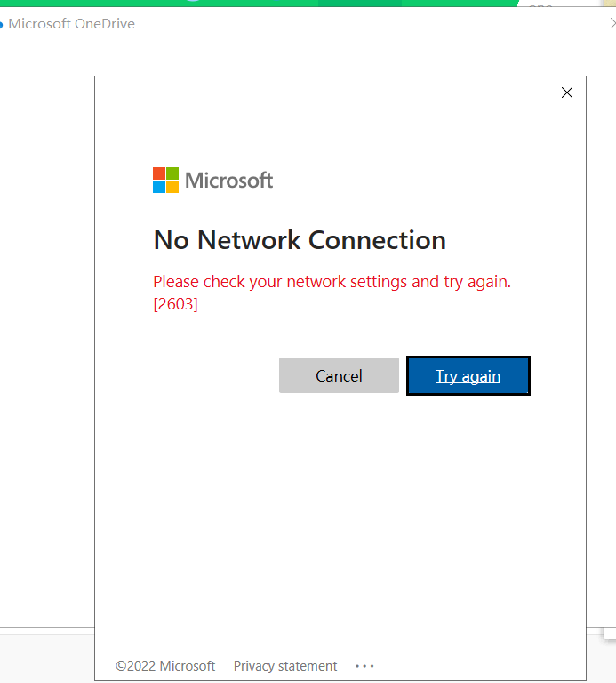Select the No Network Connection heading

tap(300, 240)
